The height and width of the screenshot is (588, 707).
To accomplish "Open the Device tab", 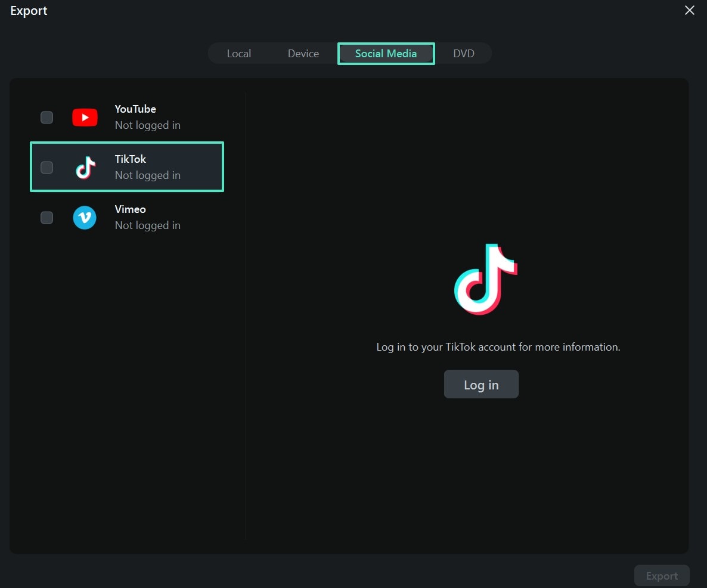I will click(303, 53).
